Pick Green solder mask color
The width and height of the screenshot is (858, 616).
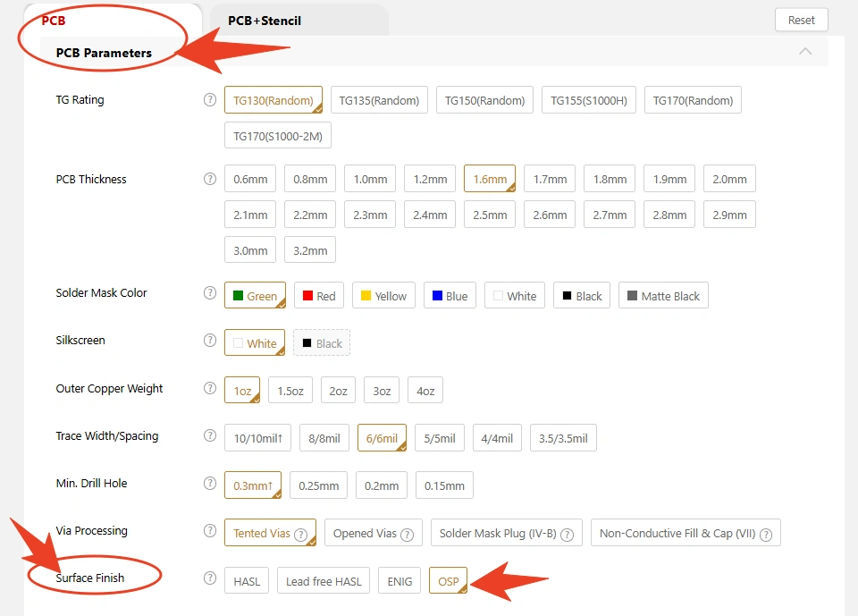click(x=255, y=296)
